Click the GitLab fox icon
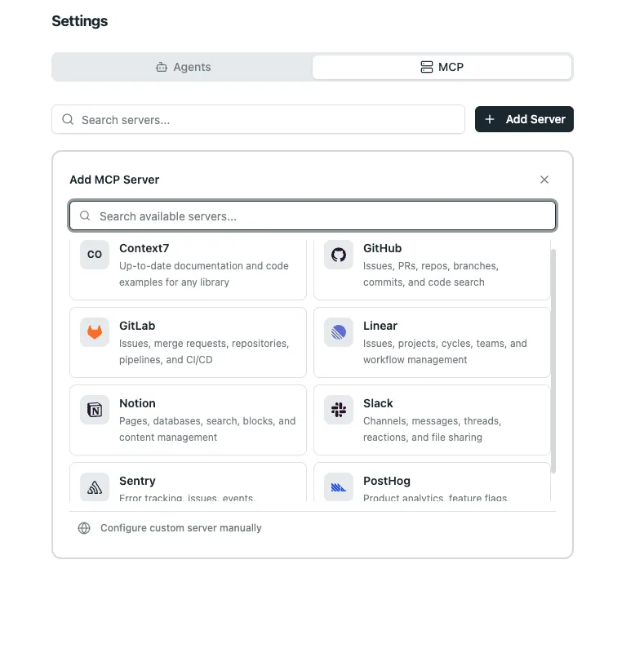Viewport: 644px width, 662px height. pyautogui.click(x=95, y=332)
